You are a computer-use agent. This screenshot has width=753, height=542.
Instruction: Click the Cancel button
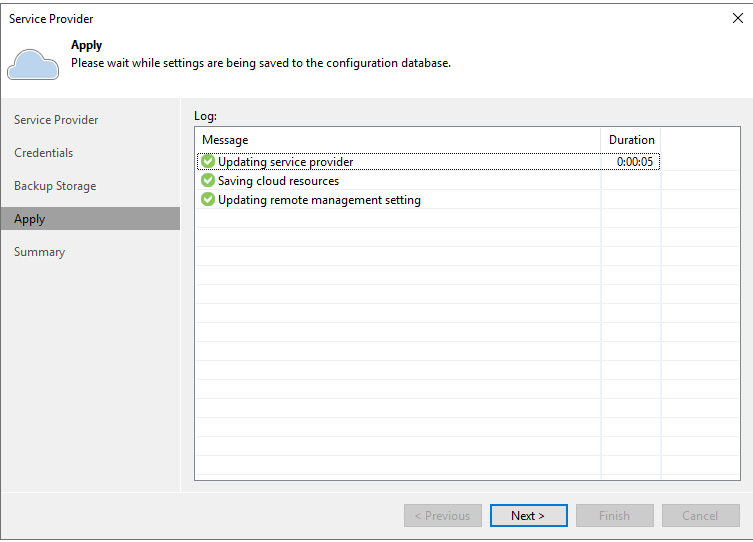(x=700, y=515)
